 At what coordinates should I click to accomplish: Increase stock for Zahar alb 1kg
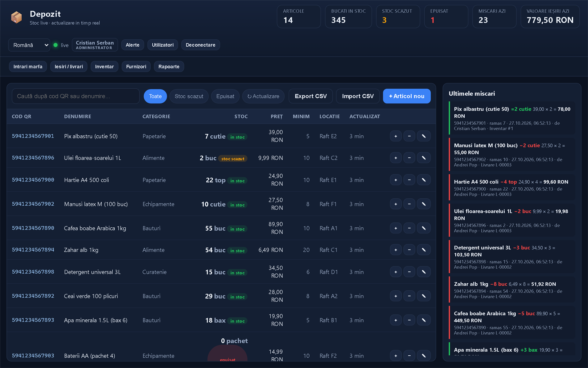(x=396, y=250)
